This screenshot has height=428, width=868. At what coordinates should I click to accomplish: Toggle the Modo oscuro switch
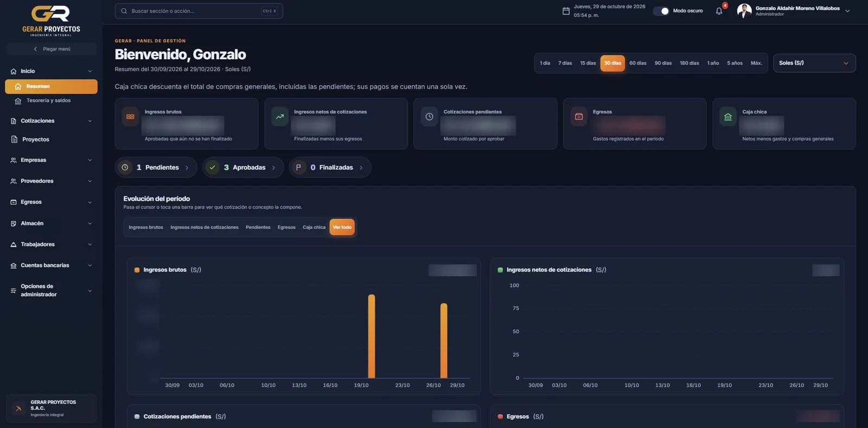[x=661, y=11]
